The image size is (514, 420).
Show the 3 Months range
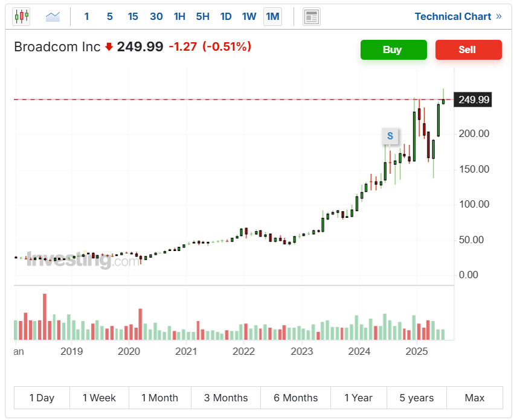(226, 398)
